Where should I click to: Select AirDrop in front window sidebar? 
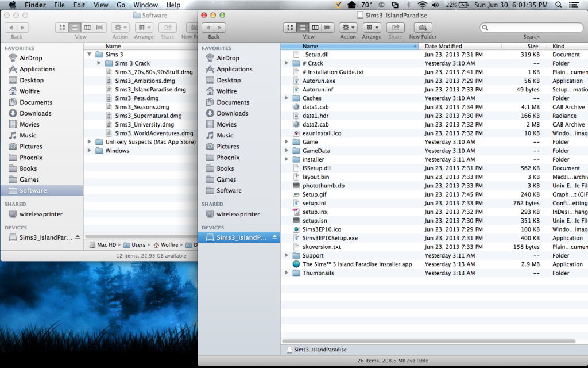[x=227, y=58]
